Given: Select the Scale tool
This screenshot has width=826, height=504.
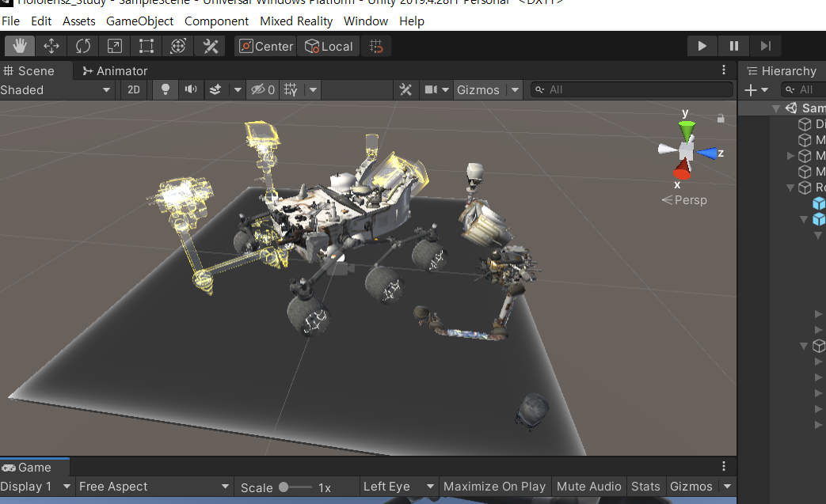Looking at the screenshot, I should click(x=114, y=47).
